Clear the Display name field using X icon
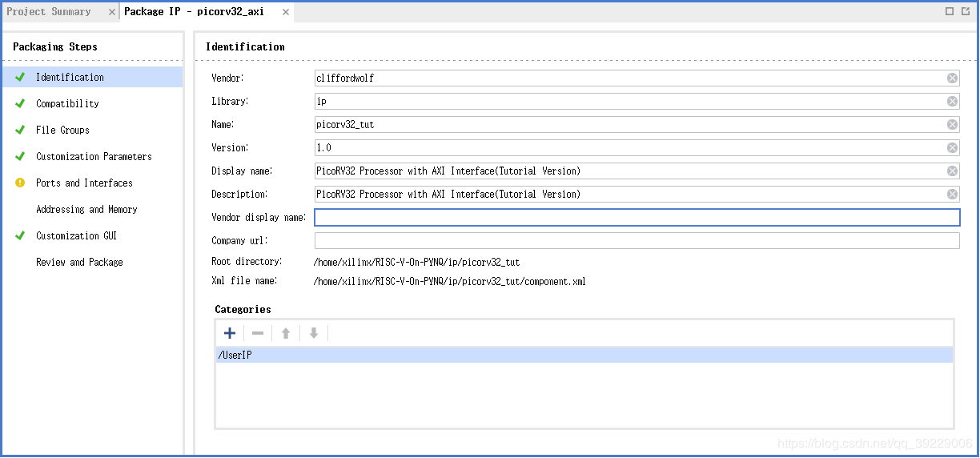 click(952, 171)
